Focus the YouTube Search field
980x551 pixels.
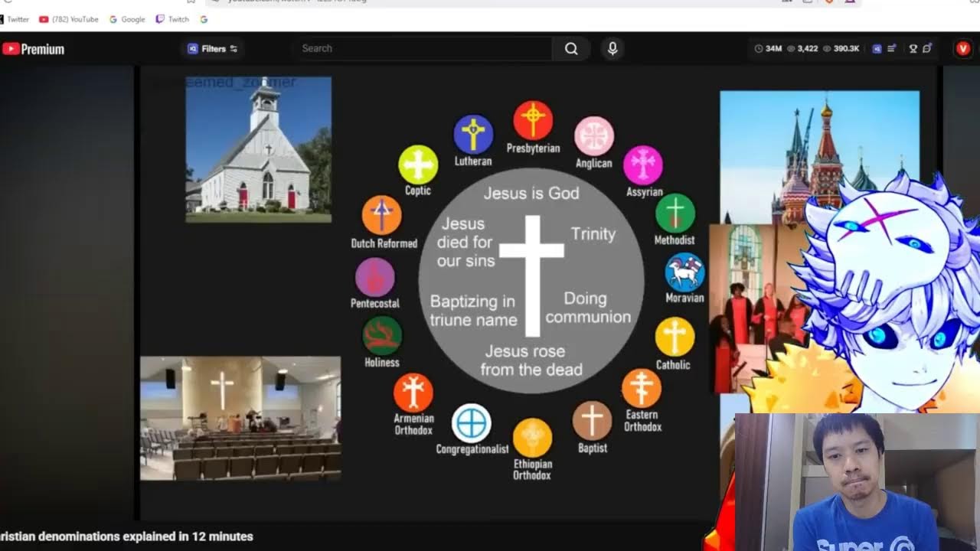(422, 48)
